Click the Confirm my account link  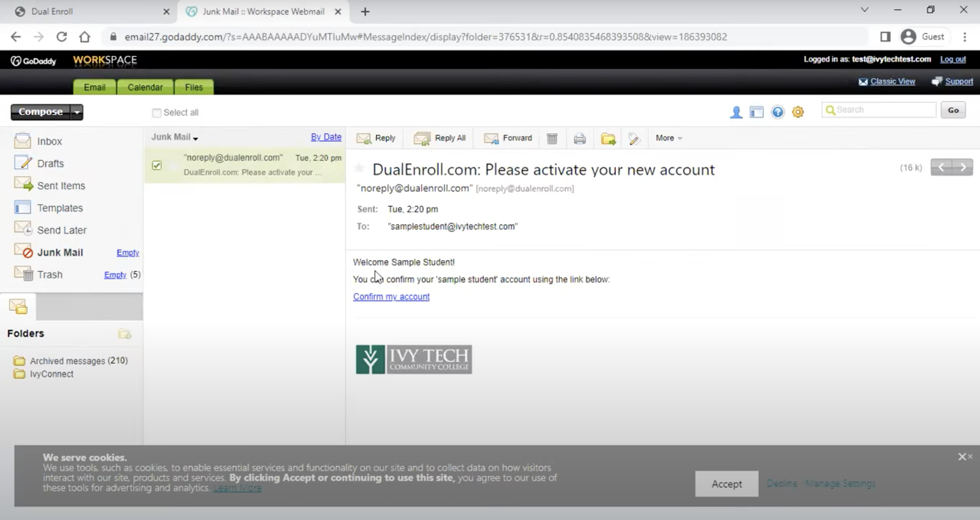(x=391, y=297)
